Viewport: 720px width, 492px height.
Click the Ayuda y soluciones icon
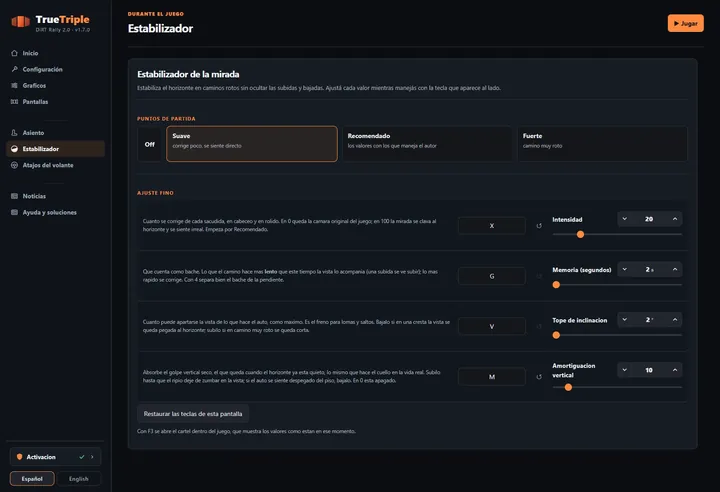tap(14, 212)
